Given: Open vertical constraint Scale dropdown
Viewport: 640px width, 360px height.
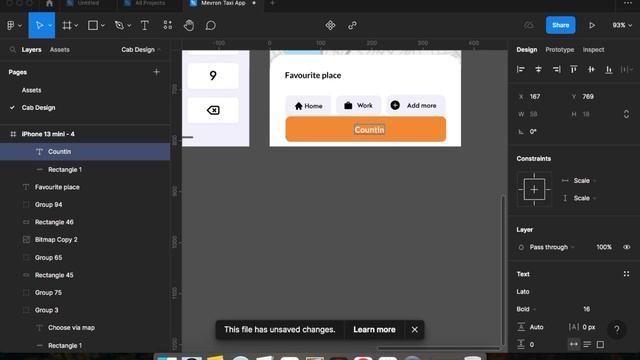Looking at the screenshot, I should pos(584,198).
